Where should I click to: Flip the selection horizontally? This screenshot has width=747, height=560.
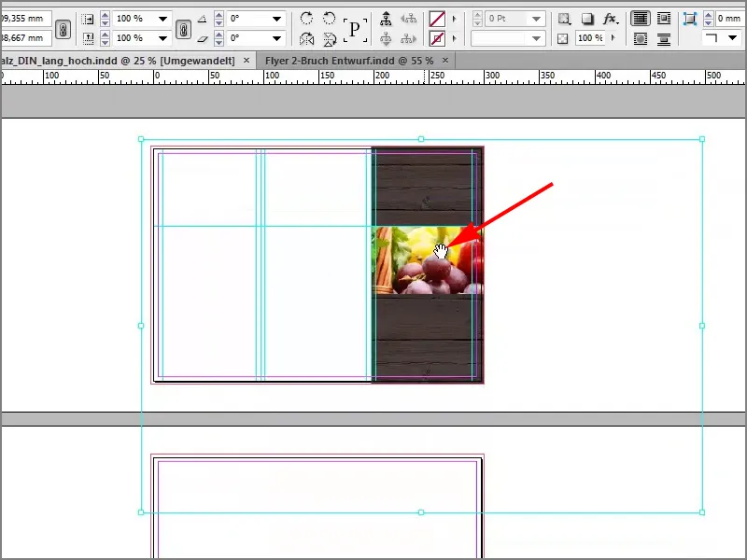click(x=307, y=39)
